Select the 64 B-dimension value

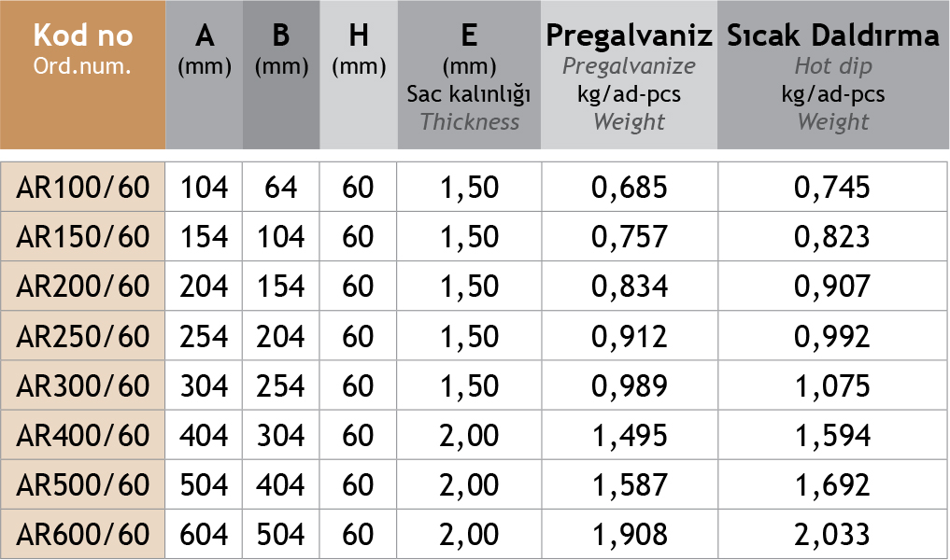pyautogui.click(x=281, y=188)
